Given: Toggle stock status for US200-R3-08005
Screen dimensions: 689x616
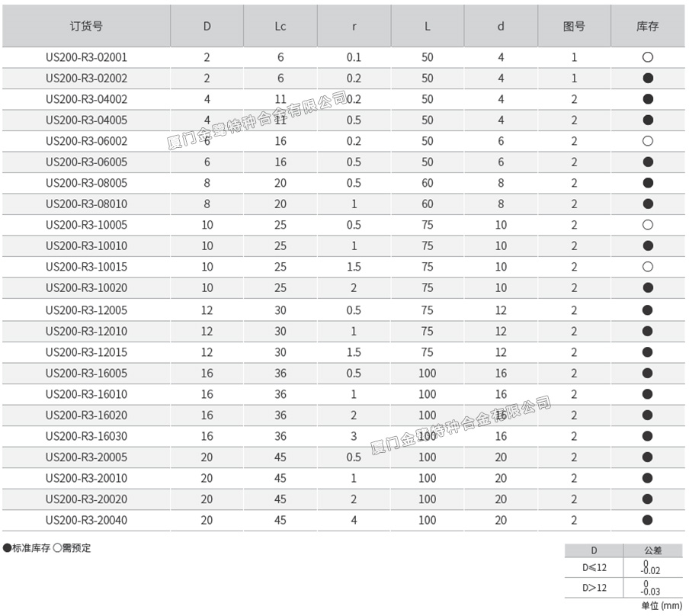Looking at the screenshot, I should click(x=648, y=182).
